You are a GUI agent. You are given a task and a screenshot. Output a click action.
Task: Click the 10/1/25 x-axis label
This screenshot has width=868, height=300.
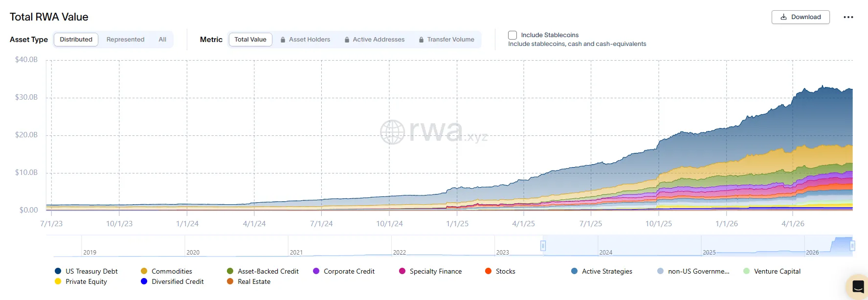pos(659,224)
